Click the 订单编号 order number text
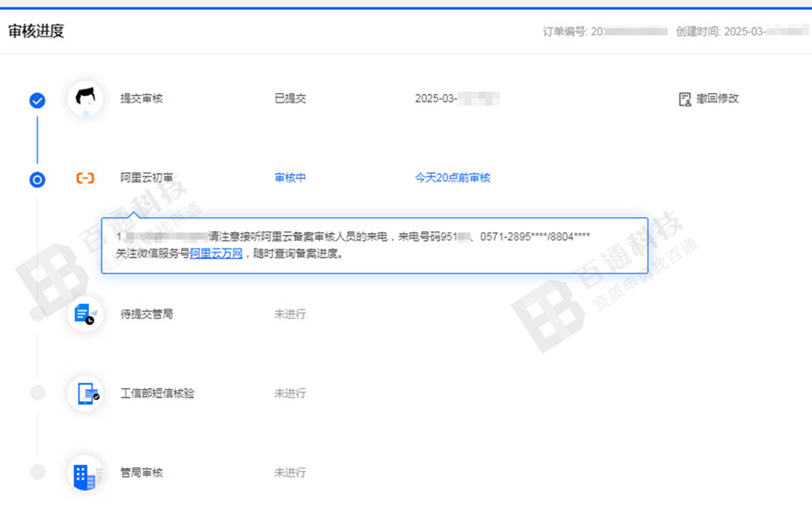 tap(605, 32)
